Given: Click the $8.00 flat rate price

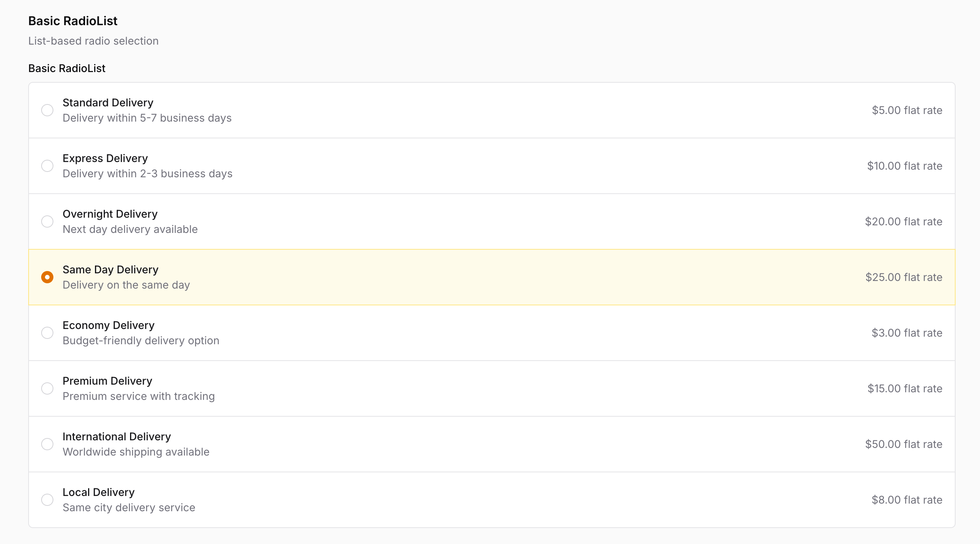Looking at the screenshot, I should [907, 500].
